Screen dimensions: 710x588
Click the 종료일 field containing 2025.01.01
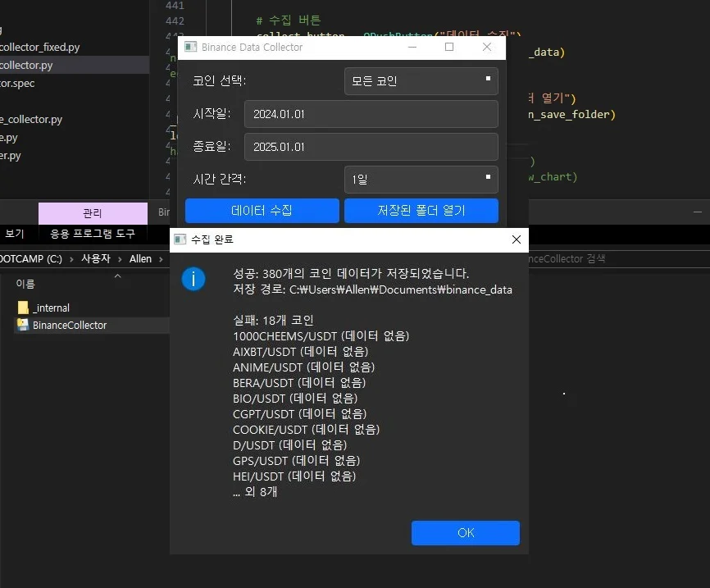(x=371, y=147)
